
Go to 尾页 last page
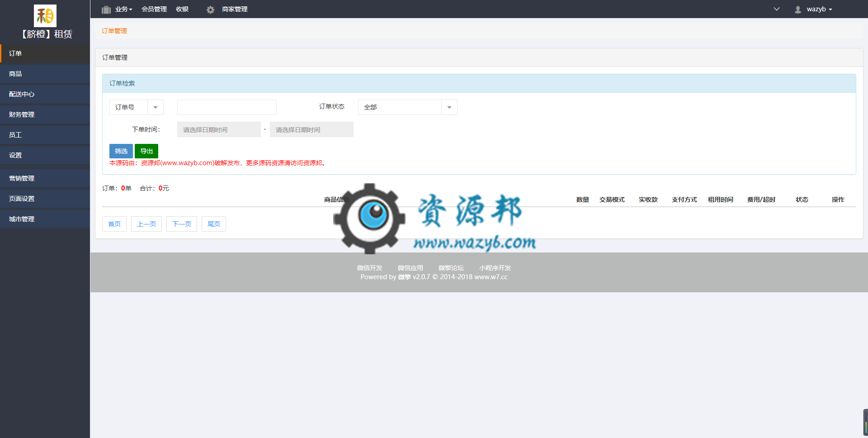tap(214, 224)
